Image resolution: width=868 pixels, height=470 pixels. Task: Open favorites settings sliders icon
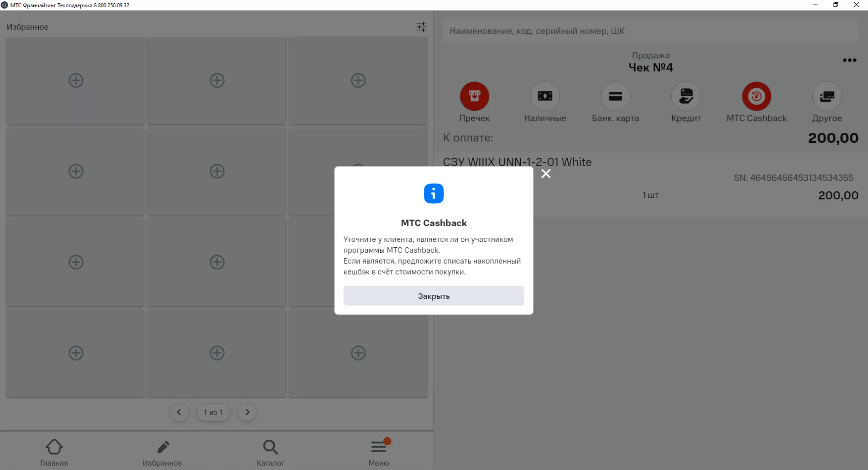(x=421, y=27)
